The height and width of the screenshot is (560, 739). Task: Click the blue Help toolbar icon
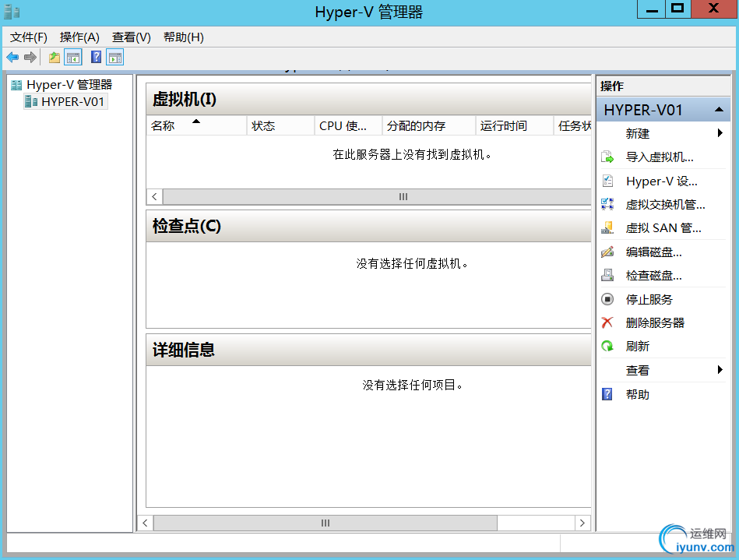tap(96, 57)
